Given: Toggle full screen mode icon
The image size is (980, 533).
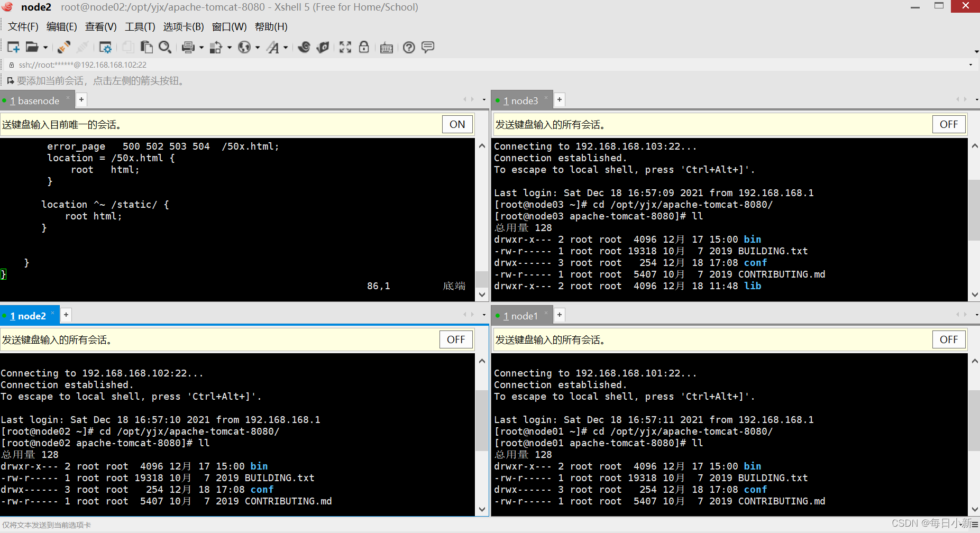Looking at the screenshot, I should click(x=345, y=47).
